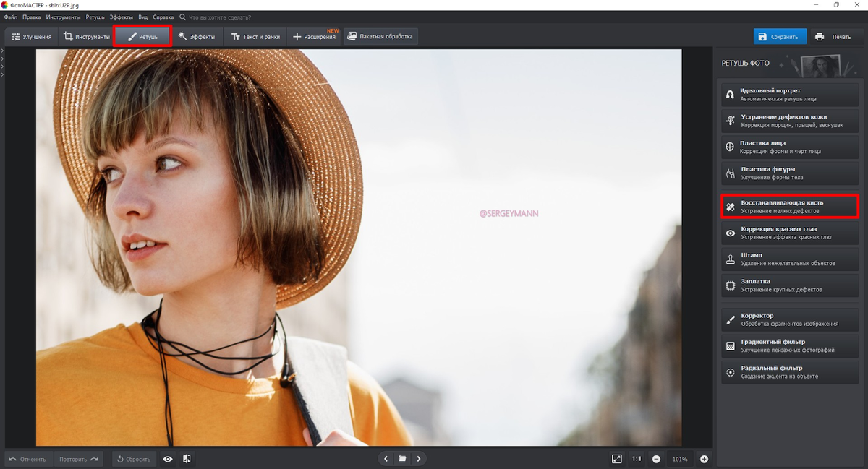This screenshot has height=469, width=868.
Task: Click the Сбросить reset button
Action: pos(134,459)
